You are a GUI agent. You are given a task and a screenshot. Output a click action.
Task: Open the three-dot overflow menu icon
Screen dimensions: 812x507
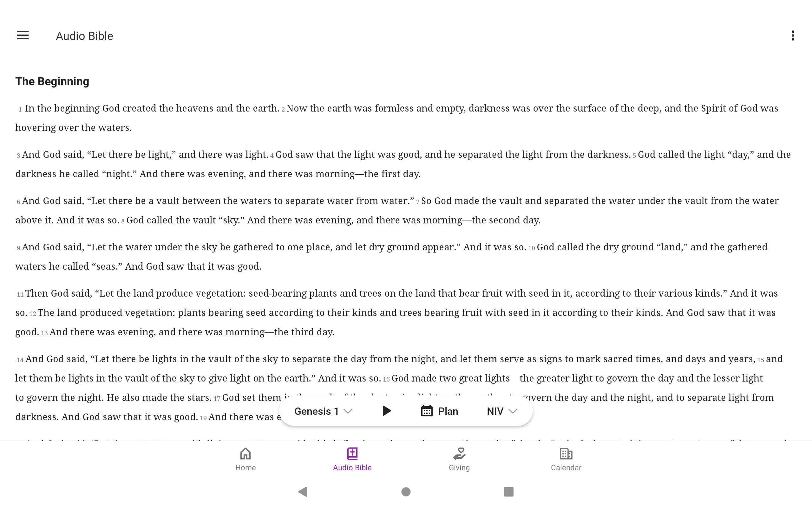point(793,35)
